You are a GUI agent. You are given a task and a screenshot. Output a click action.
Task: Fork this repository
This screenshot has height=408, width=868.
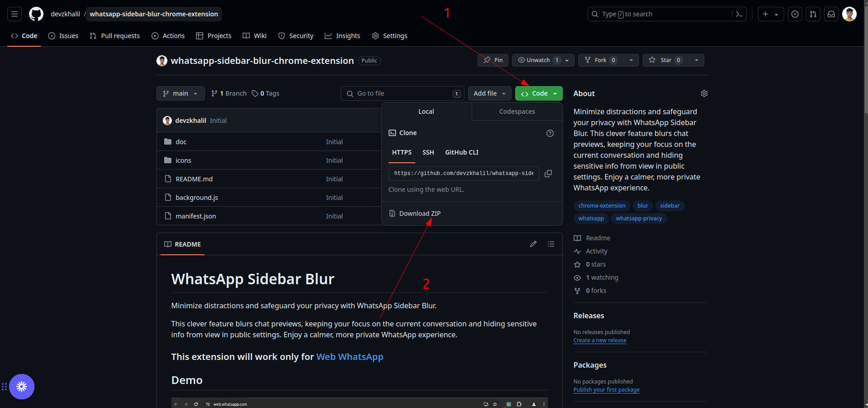pyautogui.click(x=601, y=60)
